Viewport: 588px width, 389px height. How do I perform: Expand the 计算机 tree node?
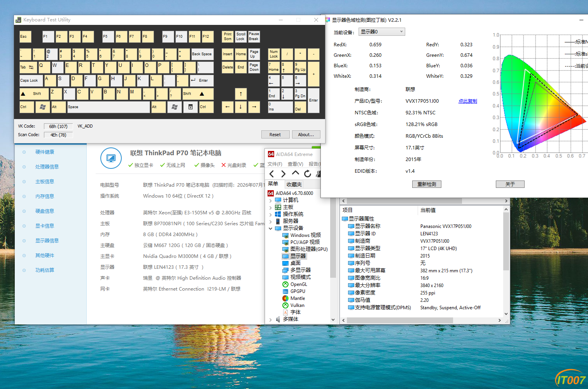(271, 200)
